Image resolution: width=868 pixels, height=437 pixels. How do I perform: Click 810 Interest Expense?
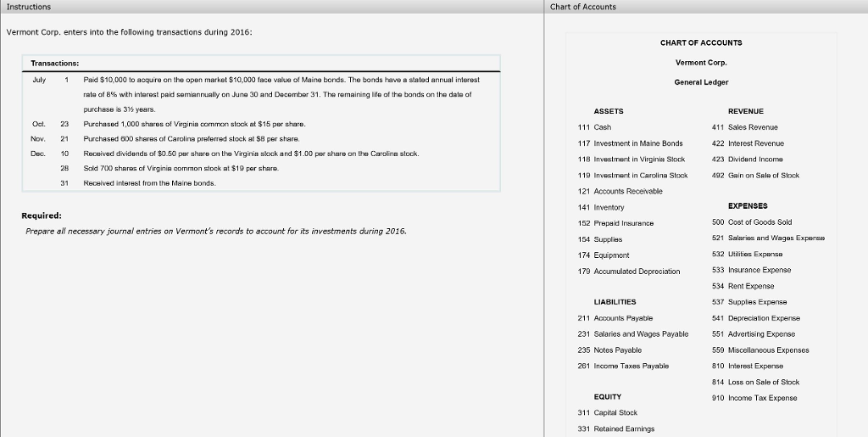click(x=748, y=366)
